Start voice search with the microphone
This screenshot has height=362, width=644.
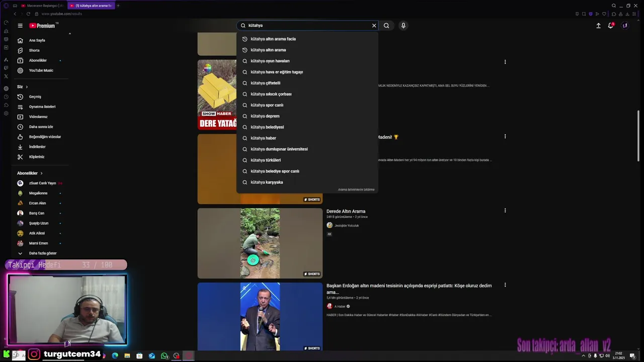(x=403, y=26)
